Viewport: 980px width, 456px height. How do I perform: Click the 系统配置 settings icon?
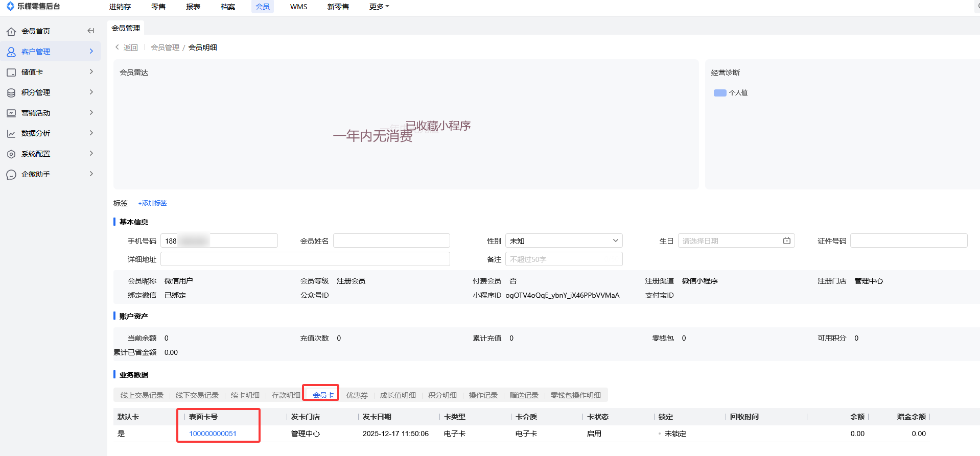coord(11,154)
